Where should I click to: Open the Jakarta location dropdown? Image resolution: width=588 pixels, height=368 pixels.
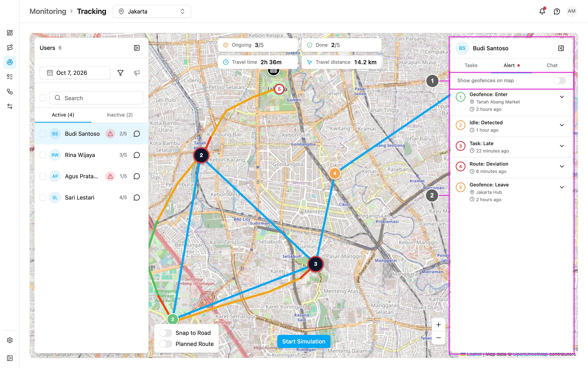coord(152,11)
